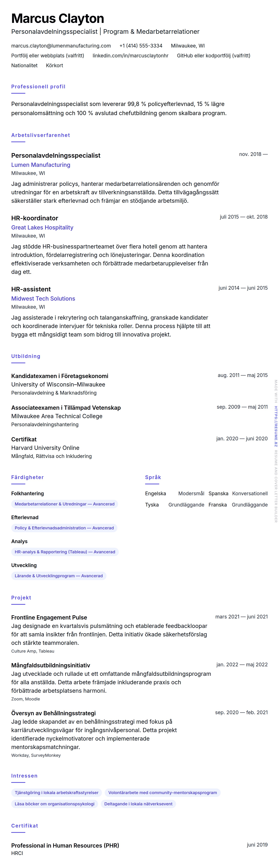This screenshot has width=279, height=868.
Task: Click the Marcus Clayton name heading
Action: point(58,18)
